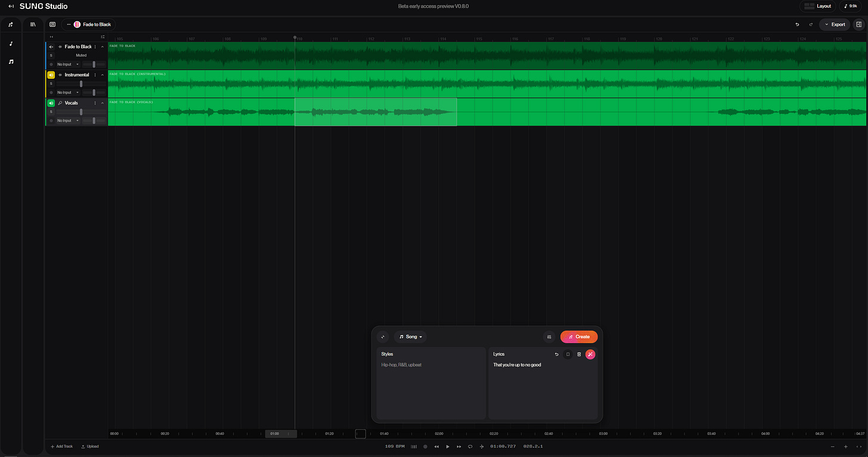Viewport: 868px width, 457px height.
Task: Click the magic wand lyrics generator
Action: click(590, 354)
